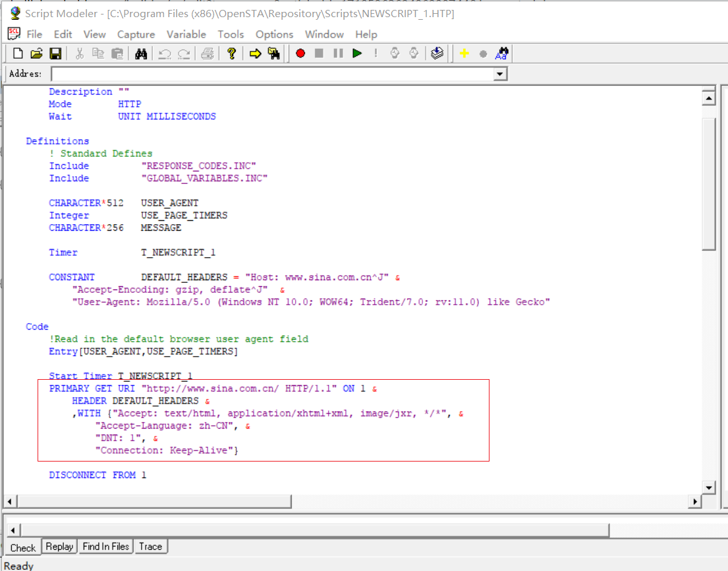Switch to the Replay tab
The height and width of the screenshot is (571, 728).
tap(59, 547)
